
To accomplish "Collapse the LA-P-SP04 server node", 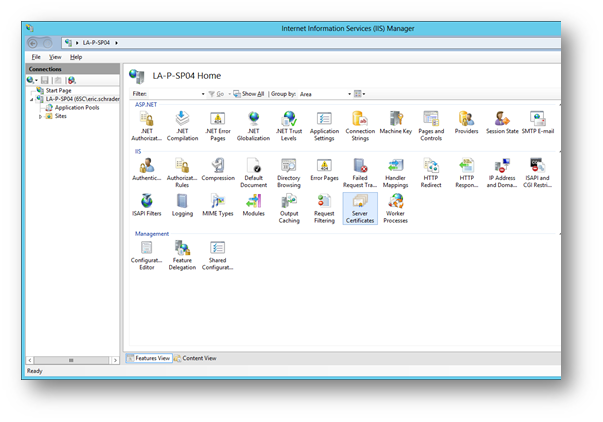I will [32, 99].
